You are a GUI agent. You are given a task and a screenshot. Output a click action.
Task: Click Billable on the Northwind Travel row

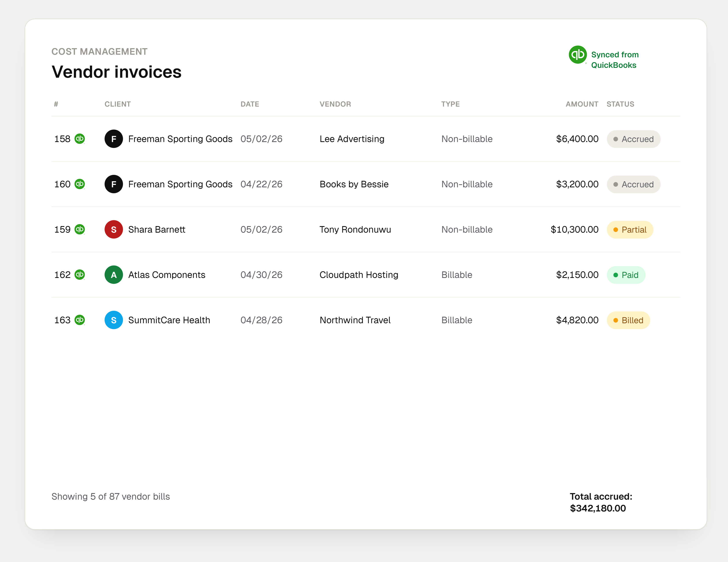[x=457, y=320]
